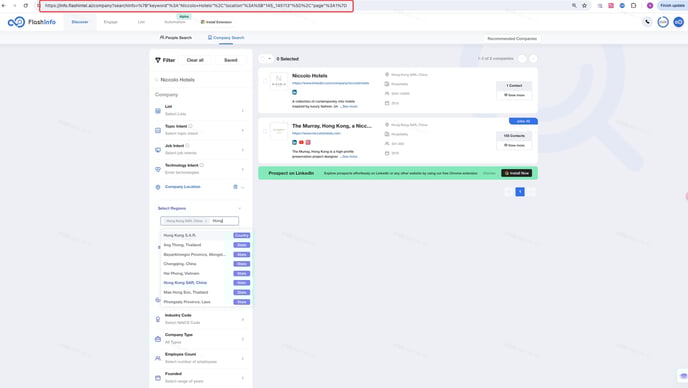This screenshot has height=388, width=688.
Task: Click the Install Extension link
Action: click(x=216, y=22)
